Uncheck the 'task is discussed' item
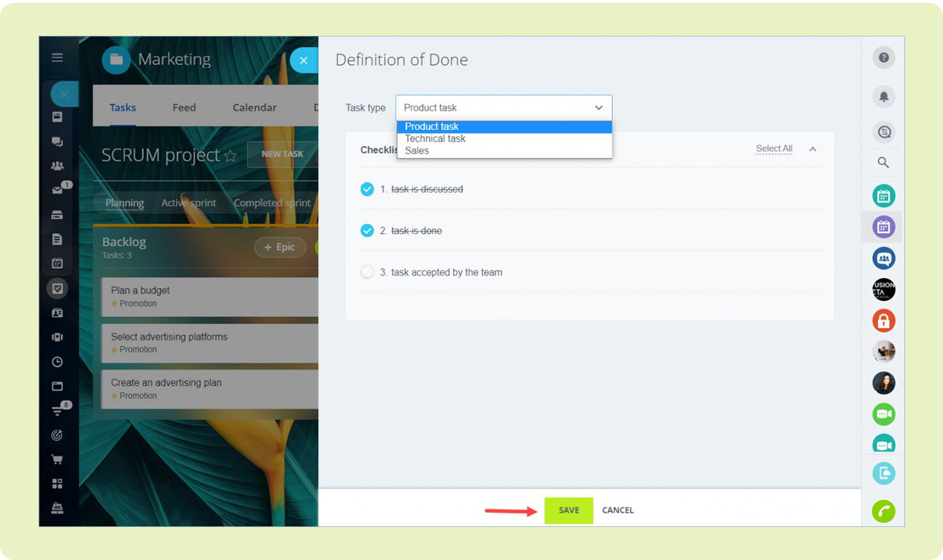 (x=367, y=189)
